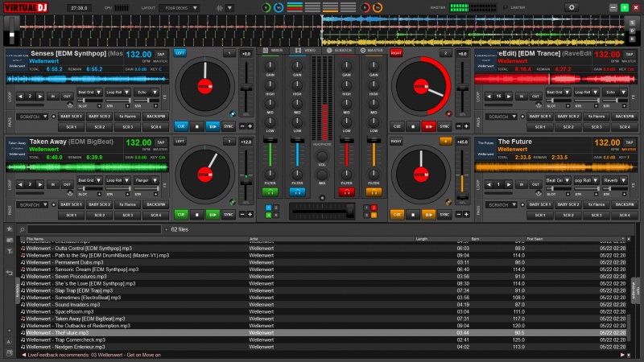Toggle LEFT assignment on deck 3
This screenshot has width=644, height=362.
tap(180, 142)
